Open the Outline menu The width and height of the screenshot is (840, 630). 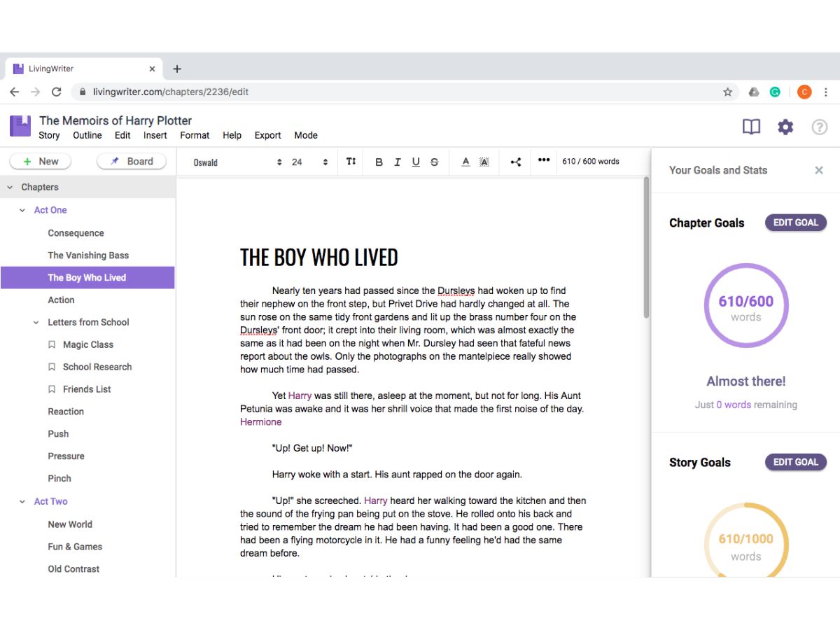tap(87, 135)
